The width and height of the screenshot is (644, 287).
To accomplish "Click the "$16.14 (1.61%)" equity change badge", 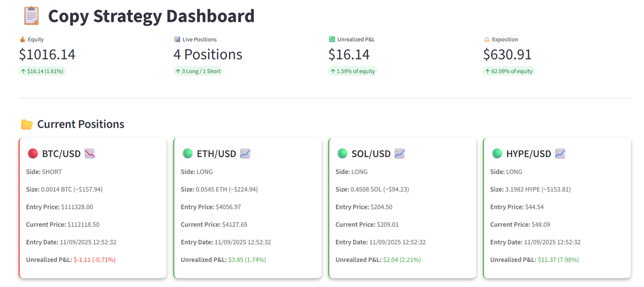I will tap(42, 71).
